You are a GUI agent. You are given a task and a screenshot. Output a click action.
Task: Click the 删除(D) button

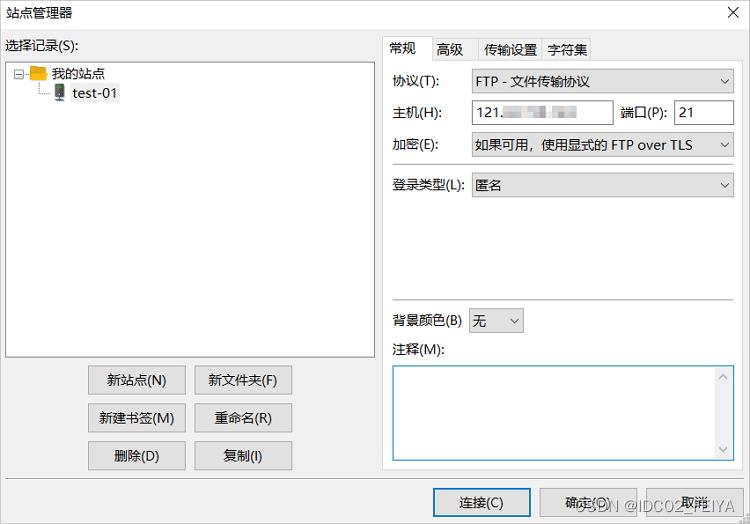tap(137, 456)
